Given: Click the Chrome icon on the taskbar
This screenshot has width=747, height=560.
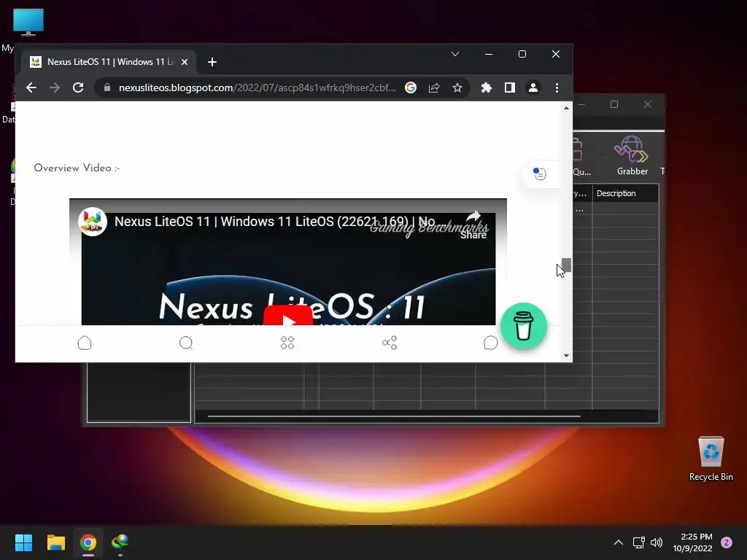Looking at the screenshot, I should coord(88,542).
